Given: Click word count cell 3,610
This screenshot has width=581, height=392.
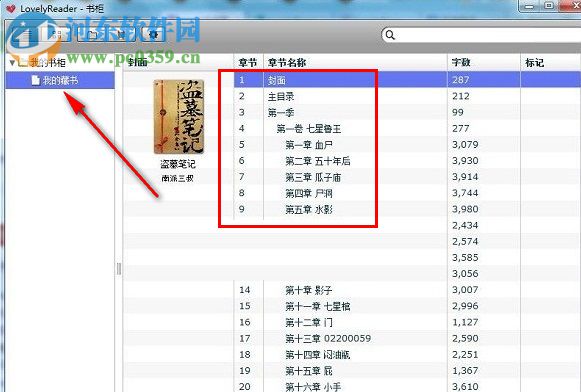Looking at the screenshot, I should (x=465, y=387).
